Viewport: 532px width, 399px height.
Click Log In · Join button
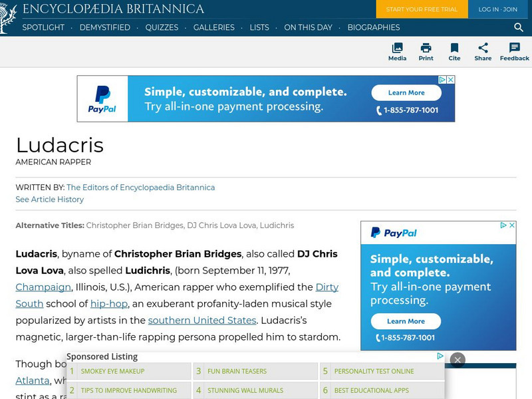pyautogui.click(x=497, y=9)
